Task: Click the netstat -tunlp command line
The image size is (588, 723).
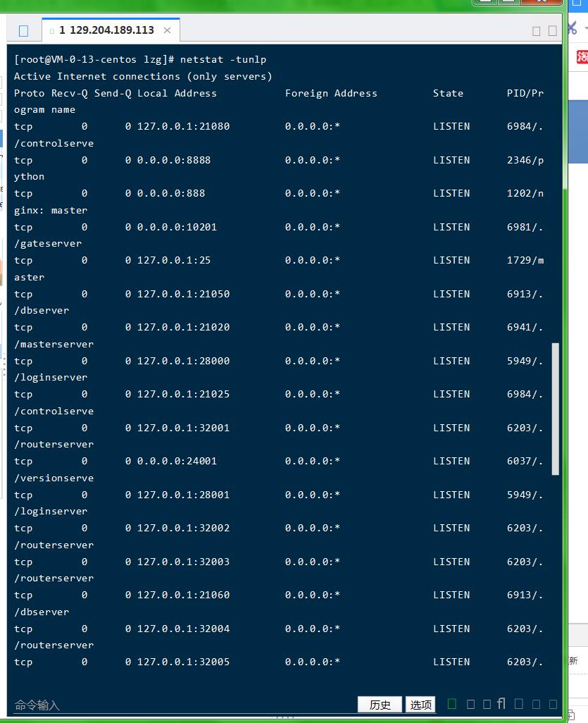Action: pos(141,59)
